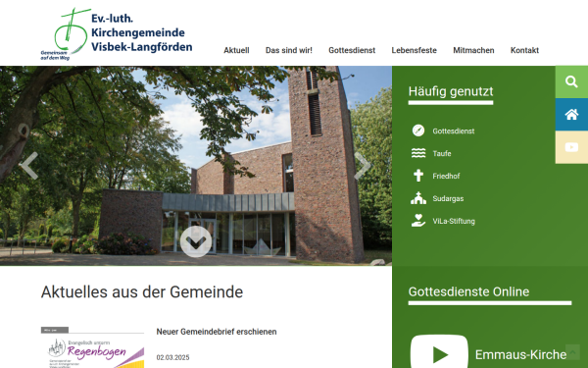Open the Mitmachen menu
Viewport: 588px width, 368px height.
[x=473, y=50]
